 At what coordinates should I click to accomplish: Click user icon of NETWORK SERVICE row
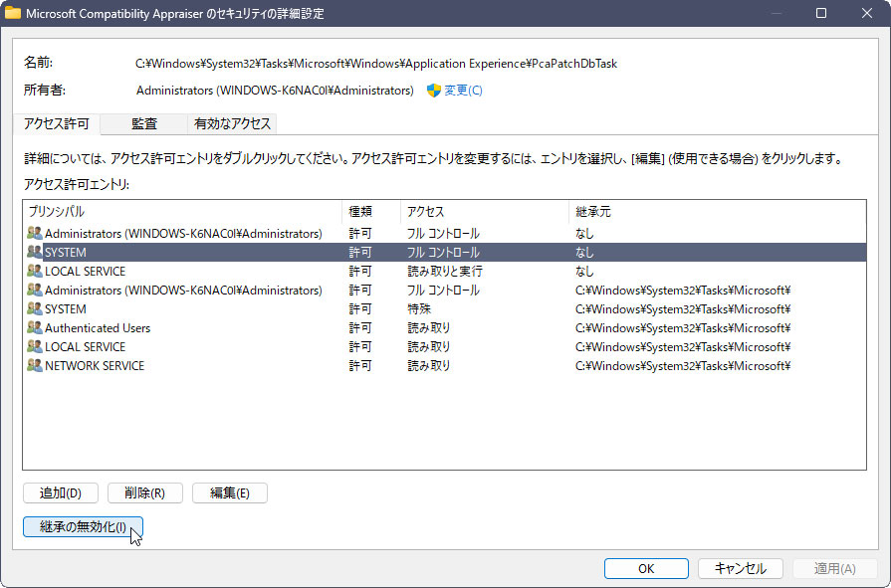(35, 365)
